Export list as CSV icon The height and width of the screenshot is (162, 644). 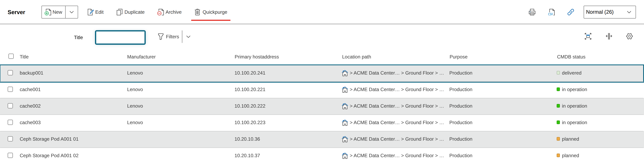[x=551, y=12]
